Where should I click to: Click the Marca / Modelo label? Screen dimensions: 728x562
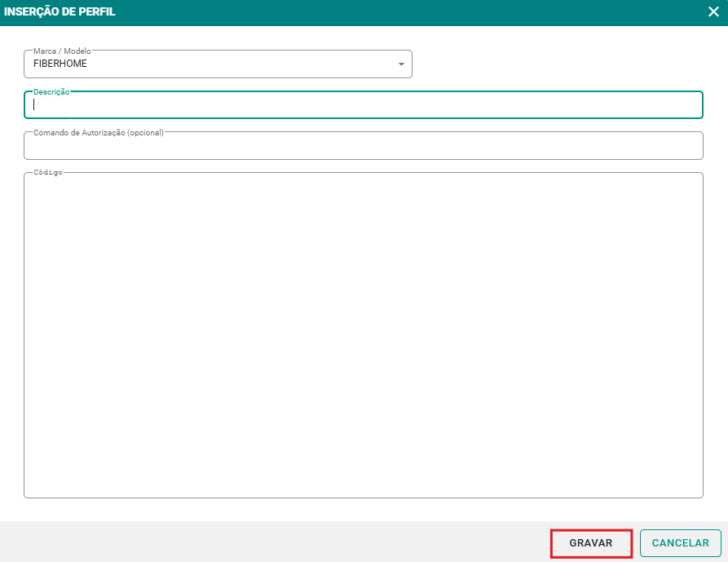(62, 51)
